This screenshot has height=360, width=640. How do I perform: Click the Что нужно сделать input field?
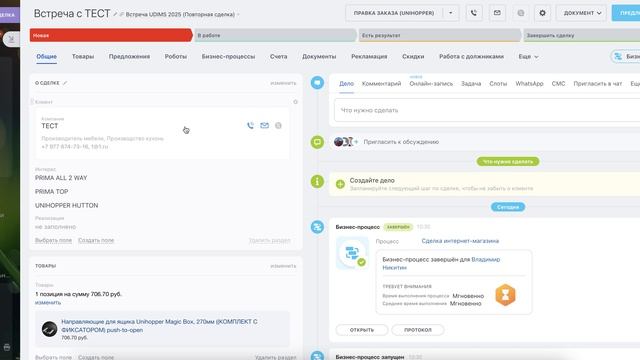[487, 110]
